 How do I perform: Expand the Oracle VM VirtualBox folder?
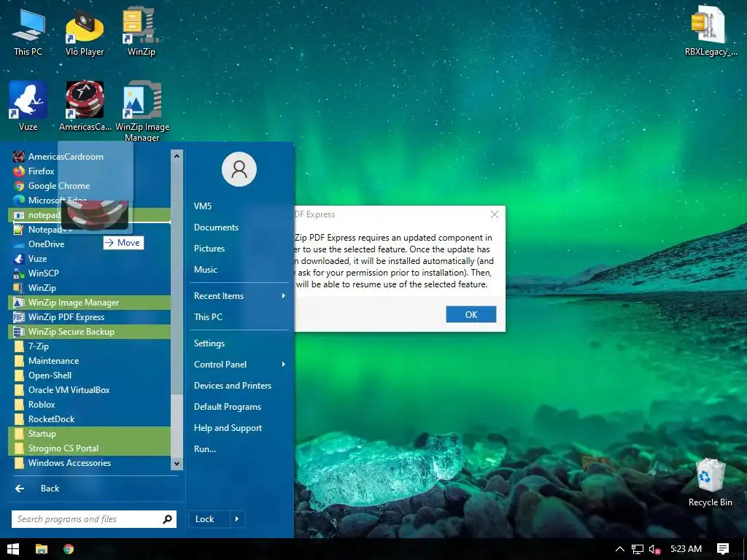pyautogui.click(x=89, y=390)
